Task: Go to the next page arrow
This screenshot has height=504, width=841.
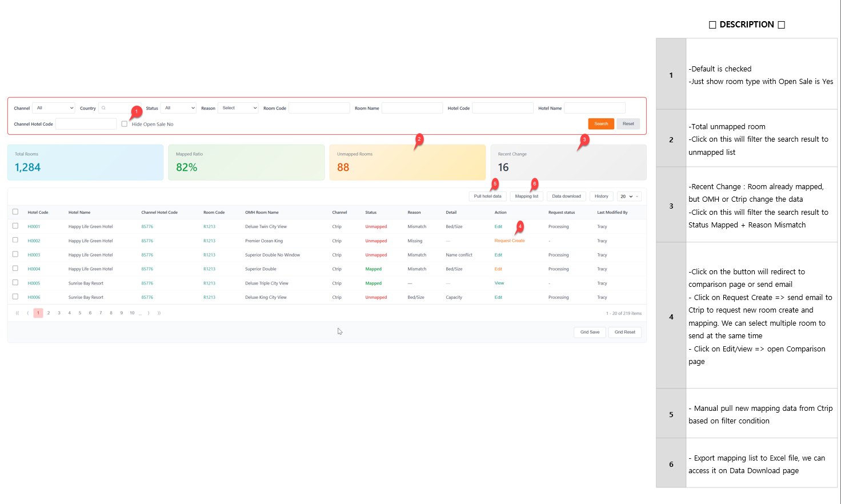Action: [x=149, y=313]
